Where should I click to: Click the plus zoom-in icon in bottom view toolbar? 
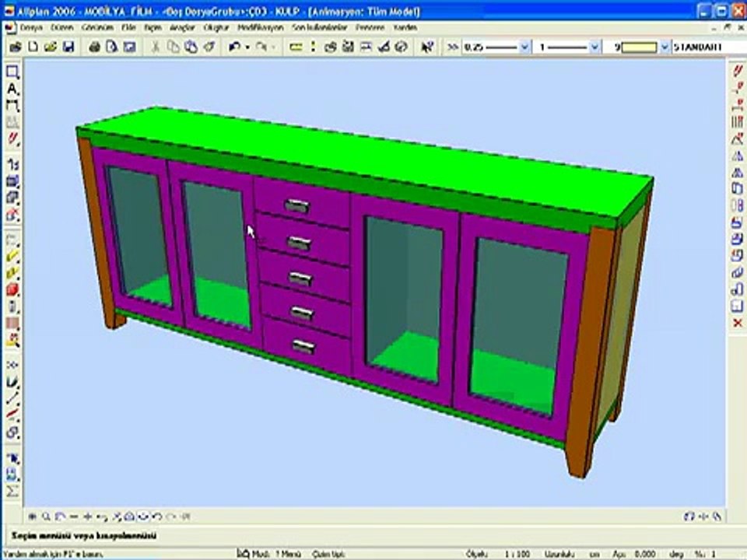[88, 516]
